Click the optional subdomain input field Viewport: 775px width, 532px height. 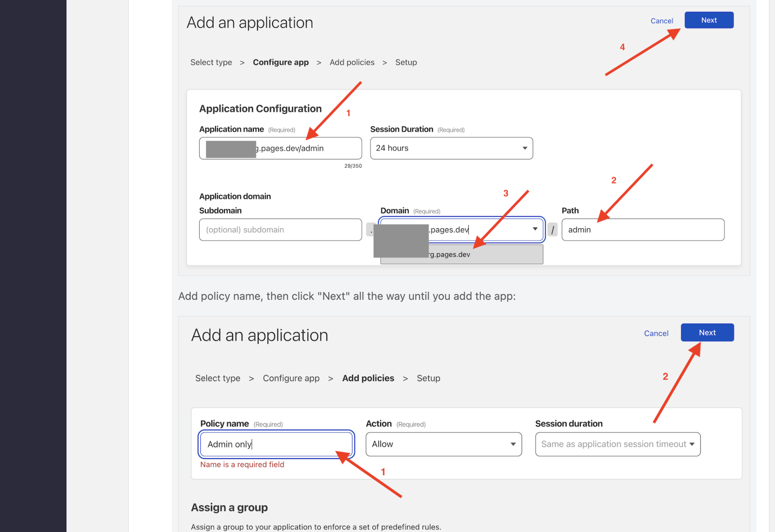click(x=280, y=229)
